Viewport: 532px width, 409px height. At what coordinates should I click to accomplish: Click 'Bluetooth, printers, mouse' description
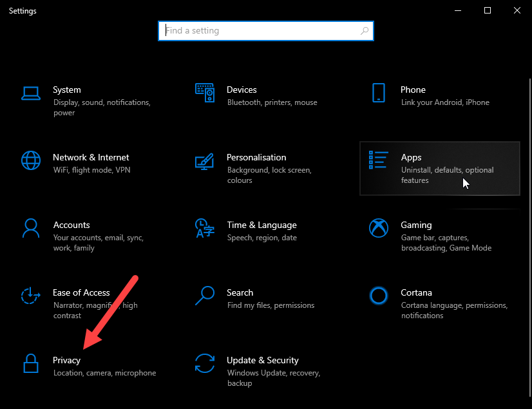[x=272, y=102]
